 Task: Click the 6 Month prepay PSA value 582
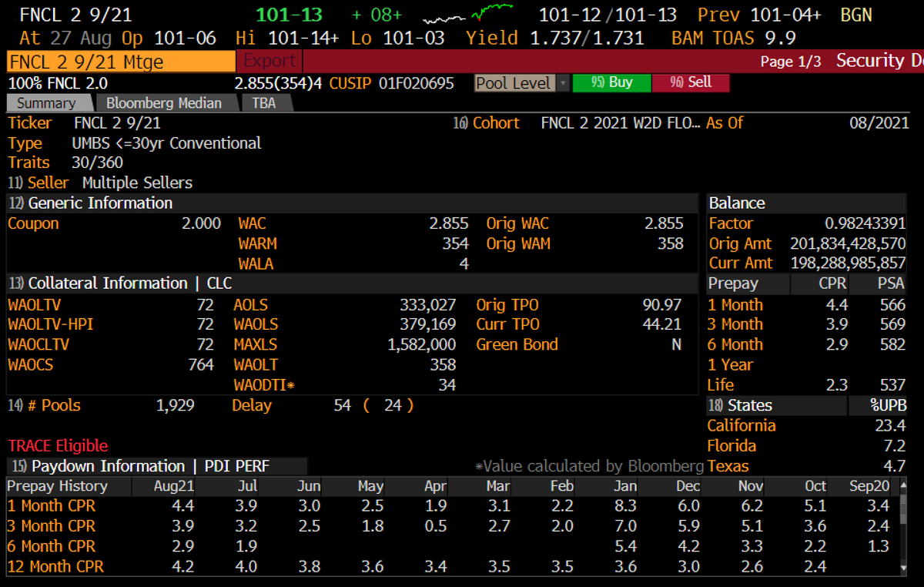893,344
